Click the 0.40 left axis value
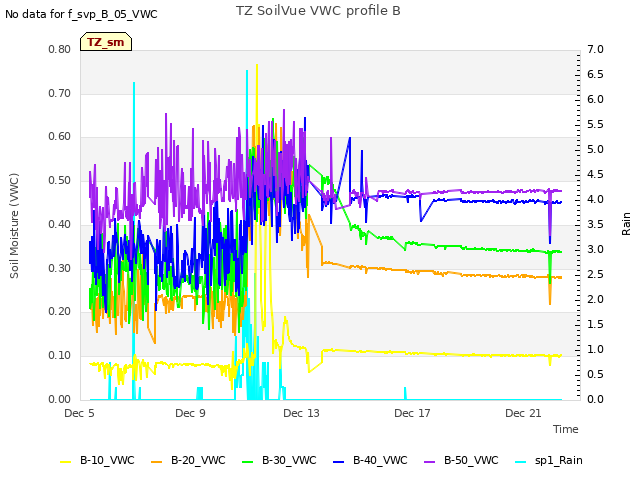 pos(60,224)
